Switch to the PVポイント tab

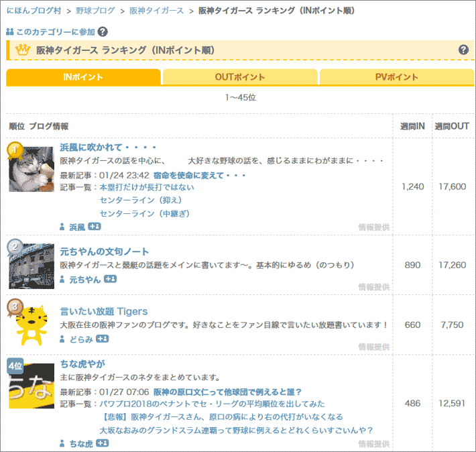[x=396, y=77]
